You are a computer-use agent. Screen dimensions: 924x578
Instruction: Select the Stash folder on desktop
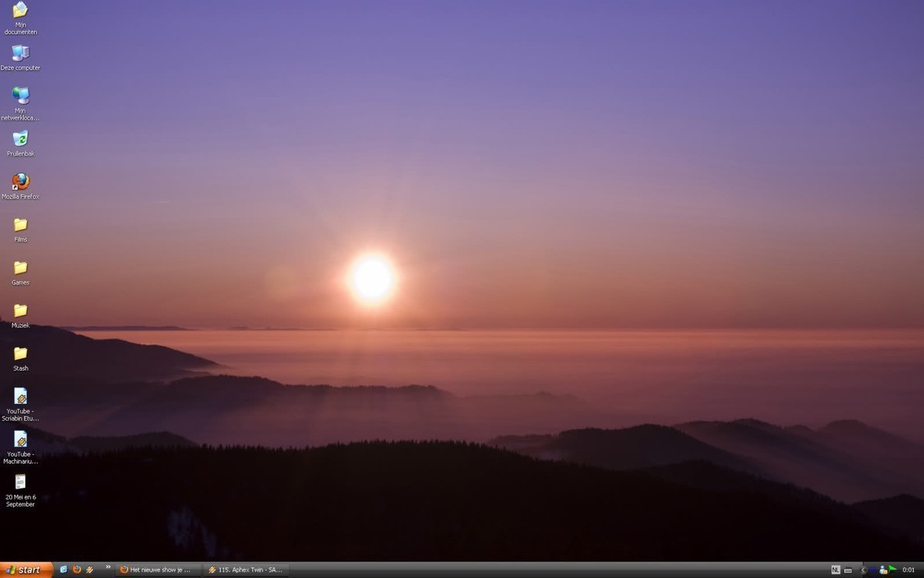coord(20,354)
